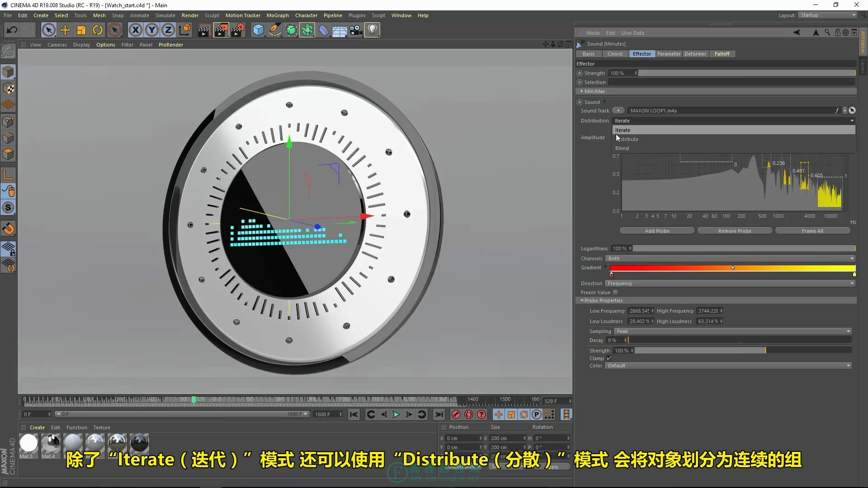Choose Distribute from Distribution list

click(733, 139)
